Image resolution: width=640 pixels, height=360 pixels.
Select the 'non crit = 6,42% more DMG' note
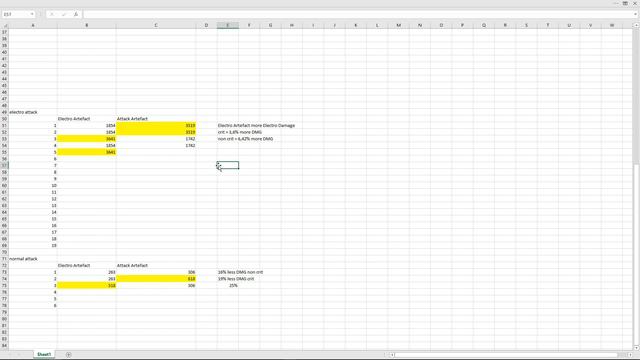tap(245, 139)
